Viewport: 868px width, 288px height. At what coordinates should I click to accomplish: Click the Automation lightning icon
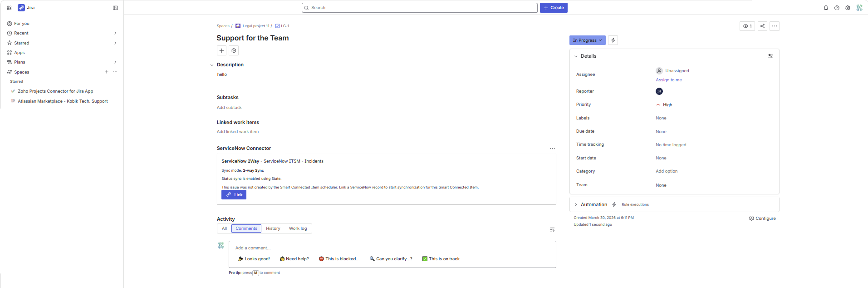(614, 204)
